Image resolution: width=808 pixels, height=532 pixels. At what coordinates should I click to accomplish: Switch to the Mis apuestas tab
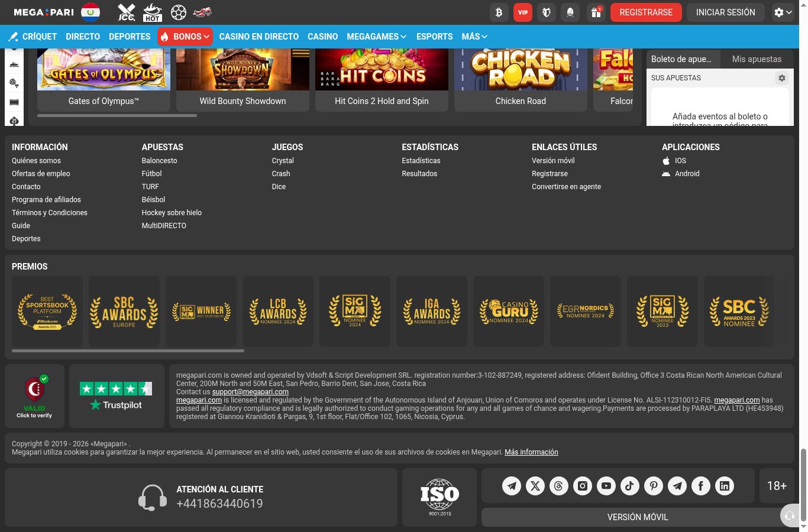[757, 59]
